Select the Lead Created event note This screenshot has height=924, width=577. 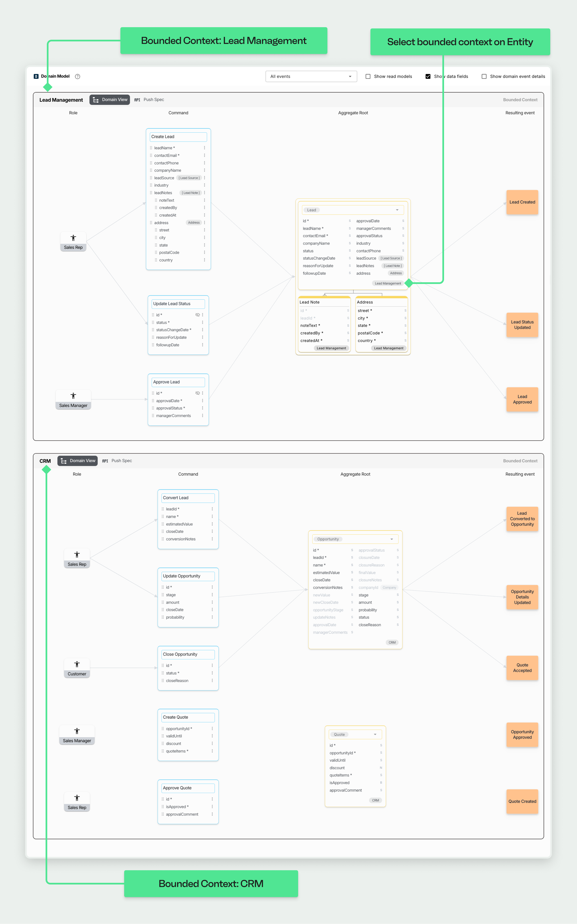[522, 202]
